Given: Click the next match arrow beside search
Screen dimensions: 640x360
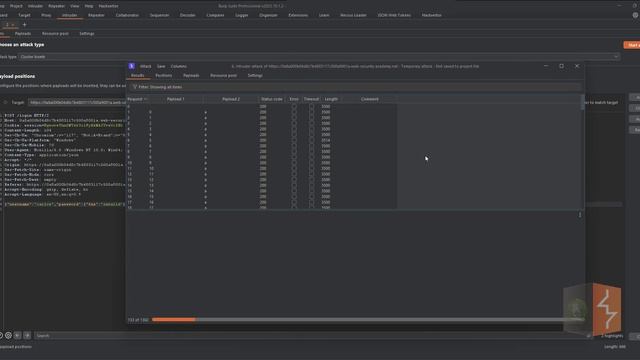Looking at the screenshot, I should 27,336.
